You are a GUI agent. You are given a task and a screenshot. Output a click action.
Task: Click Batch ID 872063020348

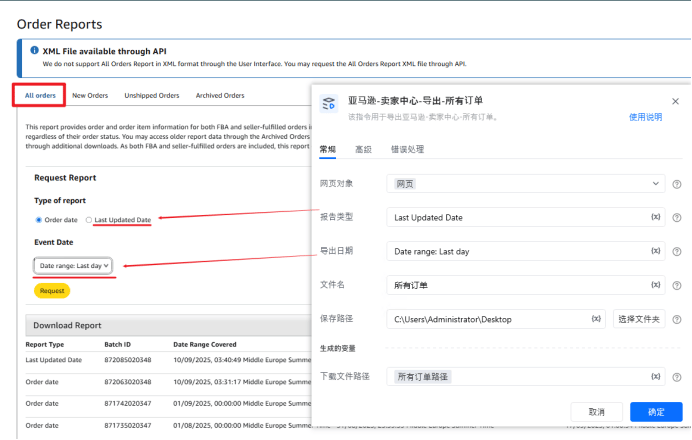128,382
